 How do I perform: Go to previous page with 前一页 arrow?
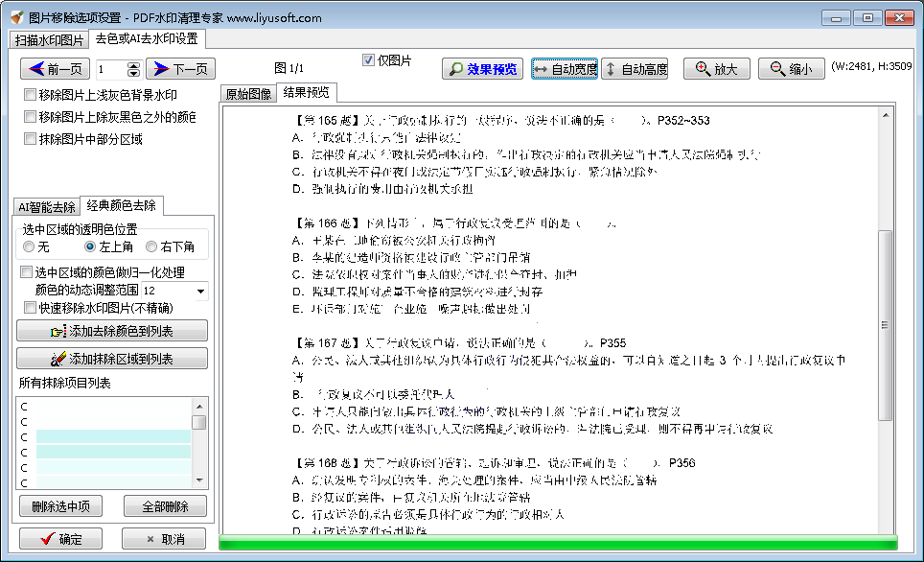point(54,68)
